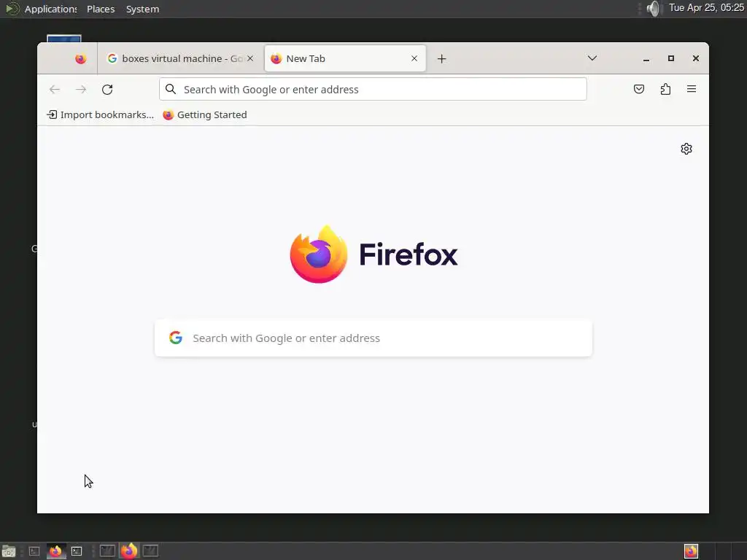747x560 pixels.
Task: Open a new tab with plus button
Action: [441, 58]
